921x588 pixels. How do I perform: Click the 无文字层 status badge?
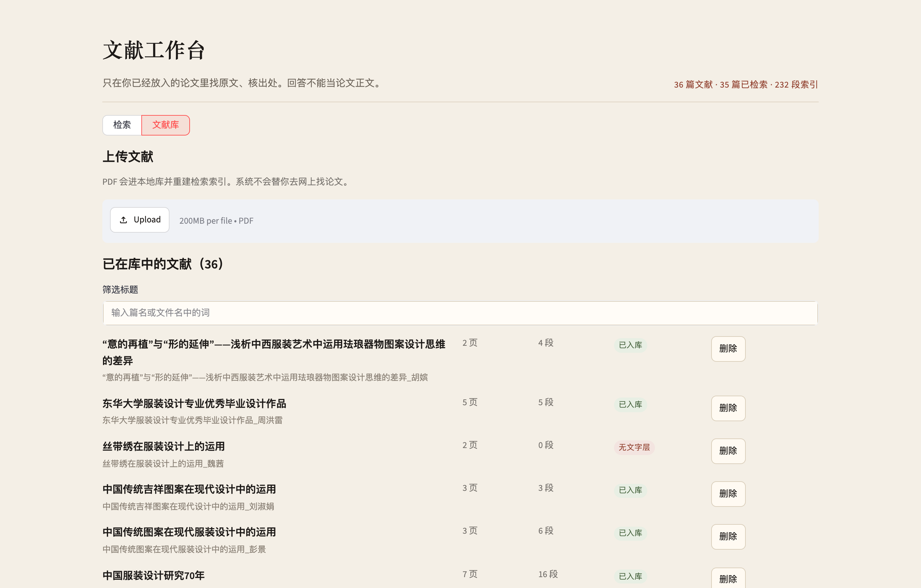tap(634, 447)
